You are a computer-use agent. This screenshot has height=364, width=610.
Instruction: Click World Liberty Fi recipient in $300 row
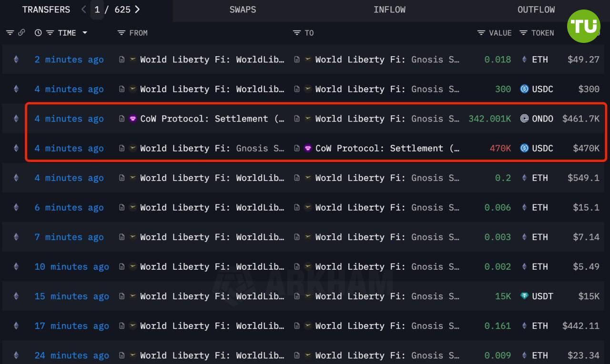[387, 89]
